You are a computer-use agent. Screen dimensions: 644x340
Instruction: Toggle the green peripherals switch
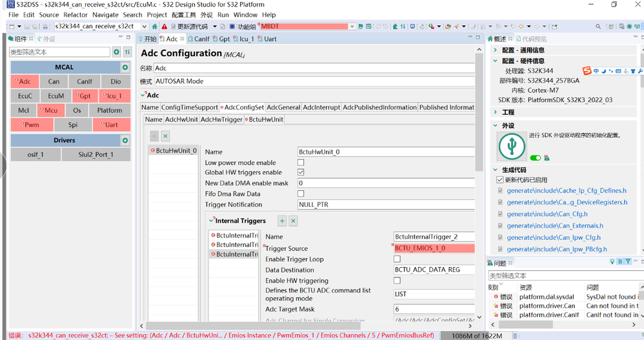(x=535, y=158)
